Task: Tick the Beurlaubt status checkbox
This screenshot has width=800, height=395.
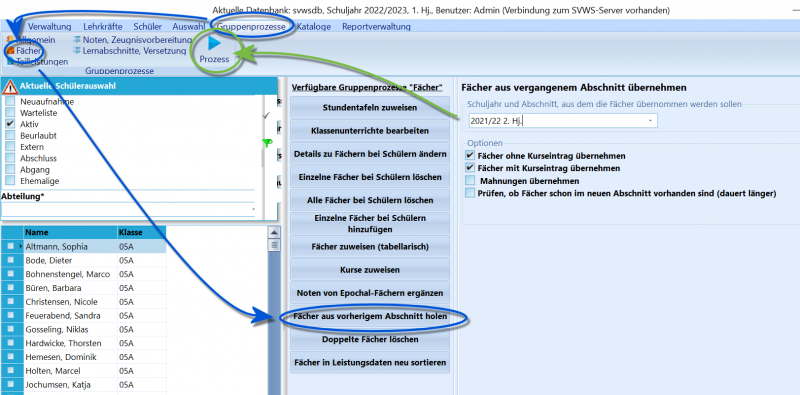Action: (10, 136)
